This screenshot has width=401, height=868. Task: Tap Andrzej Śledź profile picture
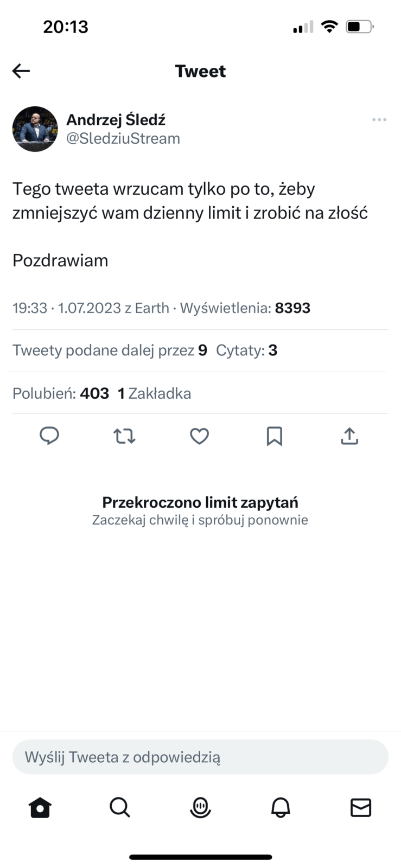pyautogui.click(x=35, y=129)
